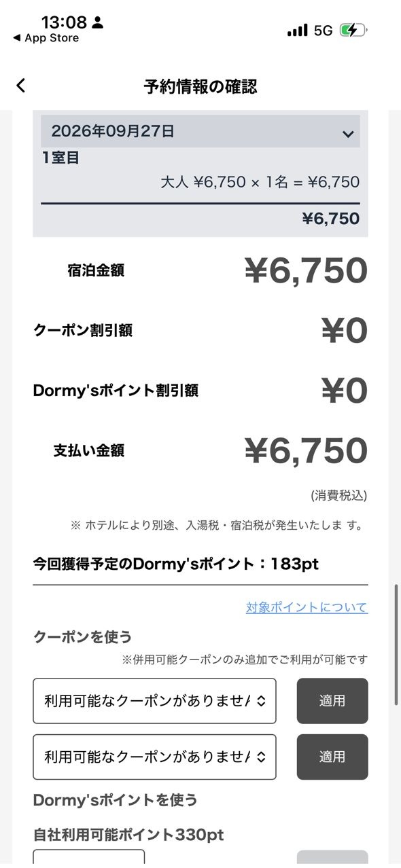Tap the page scrollbar on the right edge
Screen dimensions: 401x868
pyautogui.click(x=396, y=644)
